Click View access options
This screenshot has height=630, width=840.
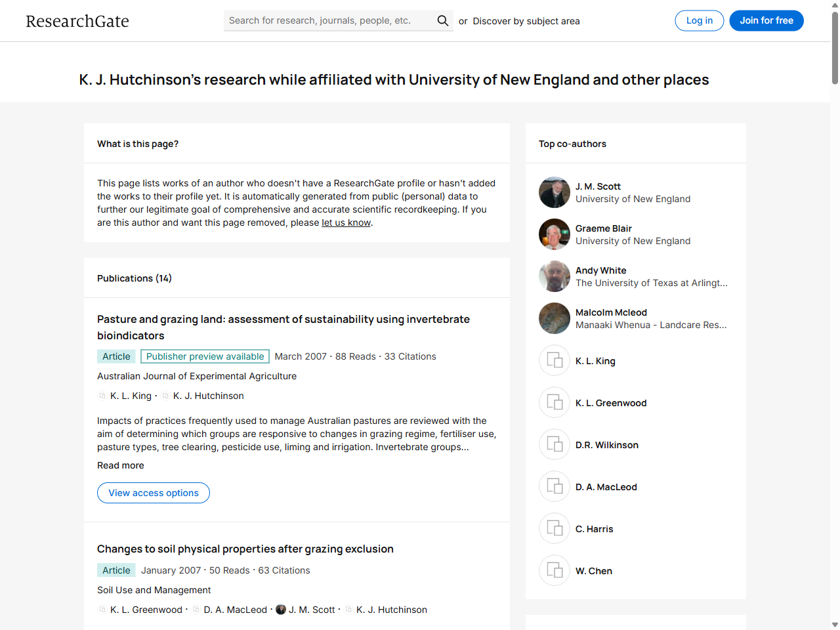(x=153, y=493)
